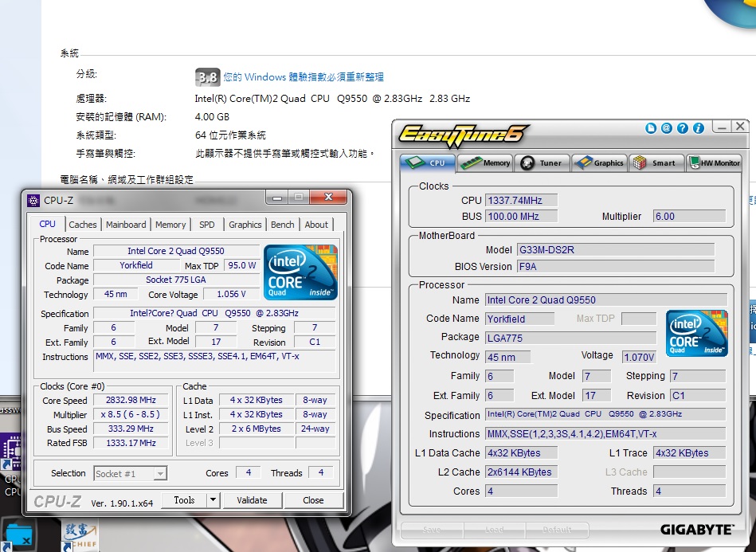
Task: Minimize the CPU-Z window
Action: 276,198
